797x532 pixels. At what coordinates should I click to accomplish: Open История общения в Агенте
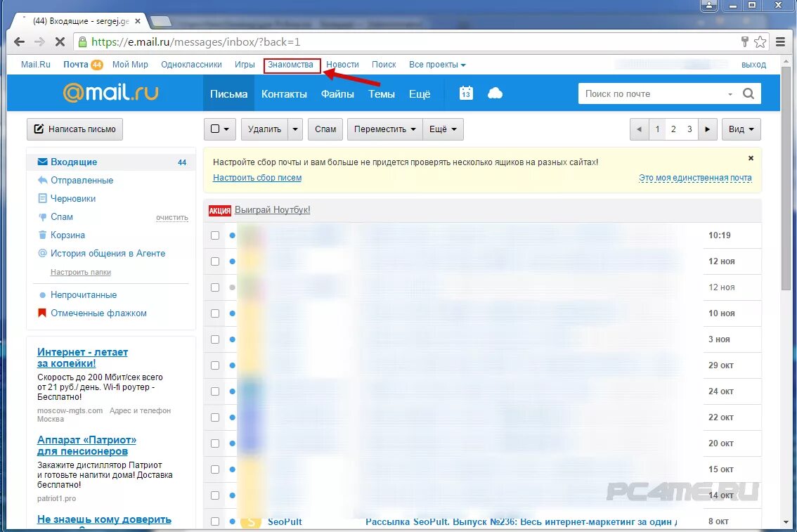point(108,254)
